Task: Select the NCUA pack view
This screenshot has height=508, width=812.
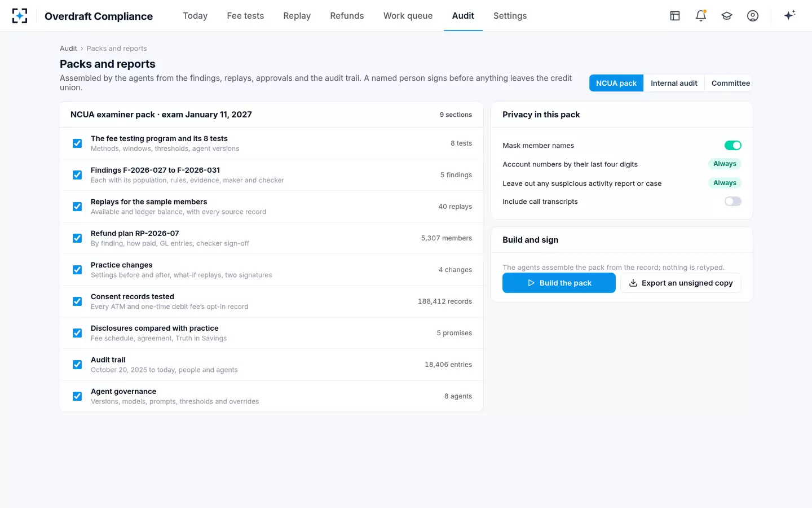Action: click(x=616, y=83)
